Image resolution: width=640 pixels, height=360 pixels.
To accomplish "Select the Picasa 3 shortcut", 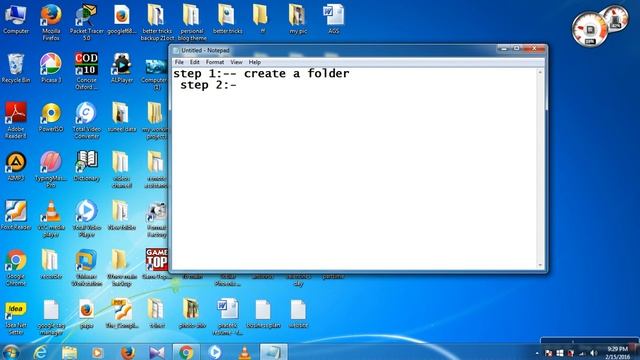I will click(x=51, y=68).
